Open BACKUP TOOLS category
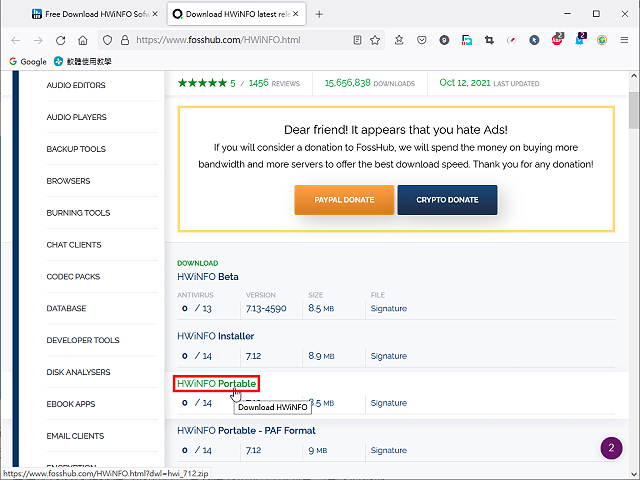Image resolution: width=642 pixels, height=482 pixels. click(76, 149)
